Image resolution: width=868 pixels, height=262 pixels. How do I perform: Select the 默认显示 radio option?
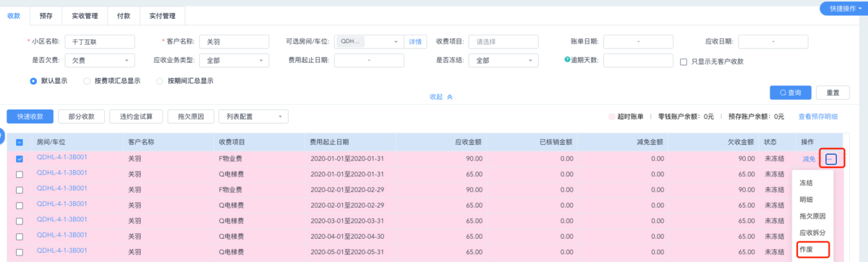pyautogui.click(x=33, y=81)
